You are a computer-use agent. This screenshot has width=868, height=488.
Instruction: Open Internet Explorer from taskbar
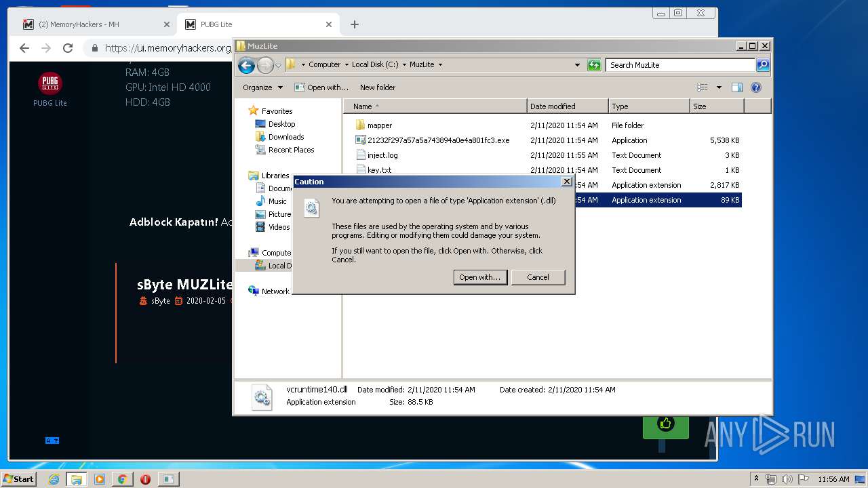click(54, 479)
